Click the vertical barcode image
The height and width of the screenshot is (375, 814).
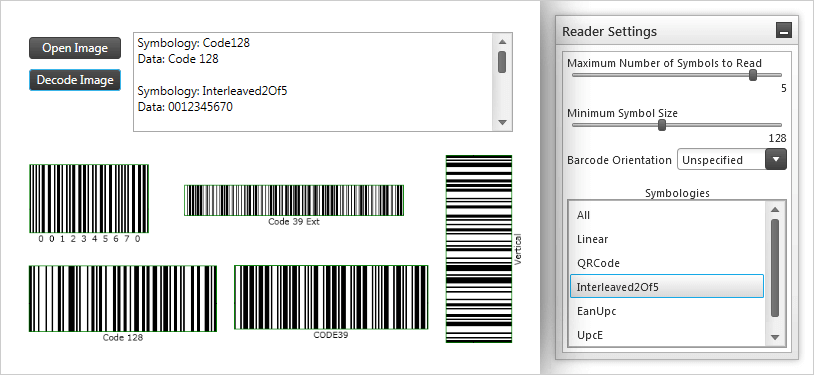[x=479, y=249]
